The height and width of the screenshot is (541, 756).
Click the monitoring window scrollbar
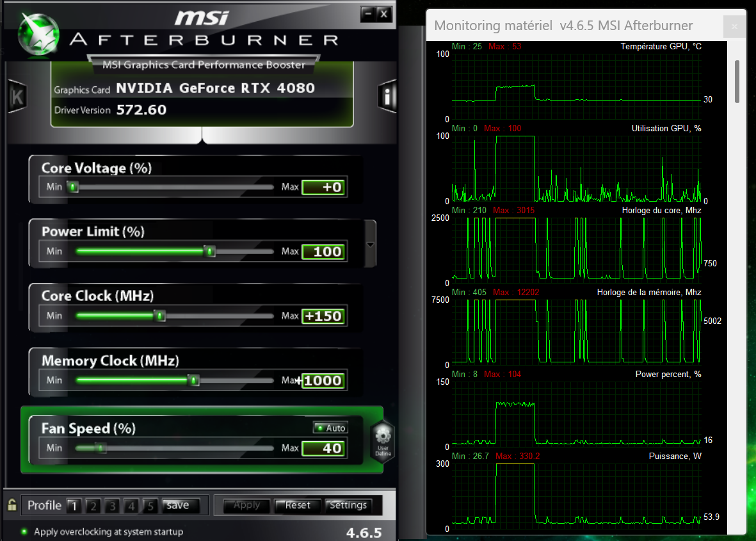click(x=737, y=81)
